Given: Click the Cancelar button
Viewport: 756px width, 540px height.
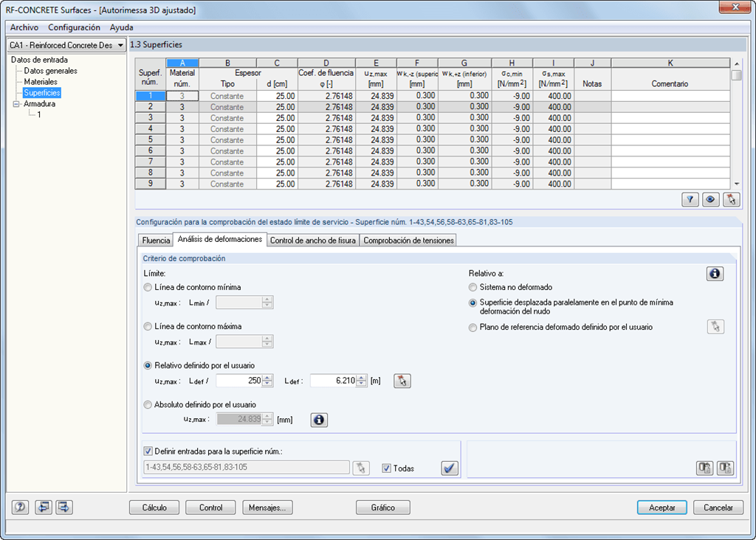Looking at the screenshot, I should point(718,508).
